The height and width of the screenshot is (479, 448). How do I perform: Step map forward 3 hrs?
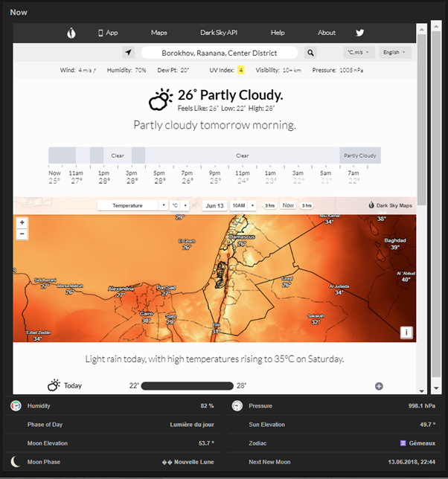coord(307,206)
